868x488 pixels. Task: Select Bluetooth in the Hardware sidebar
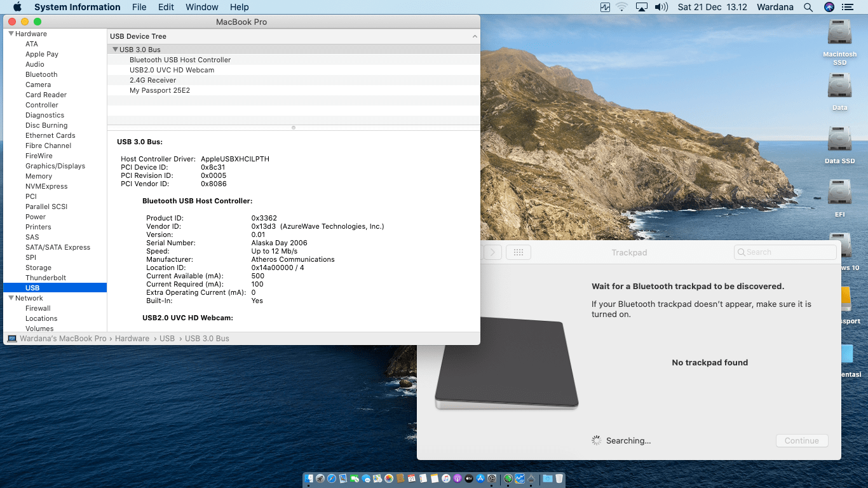coord(41,74)
